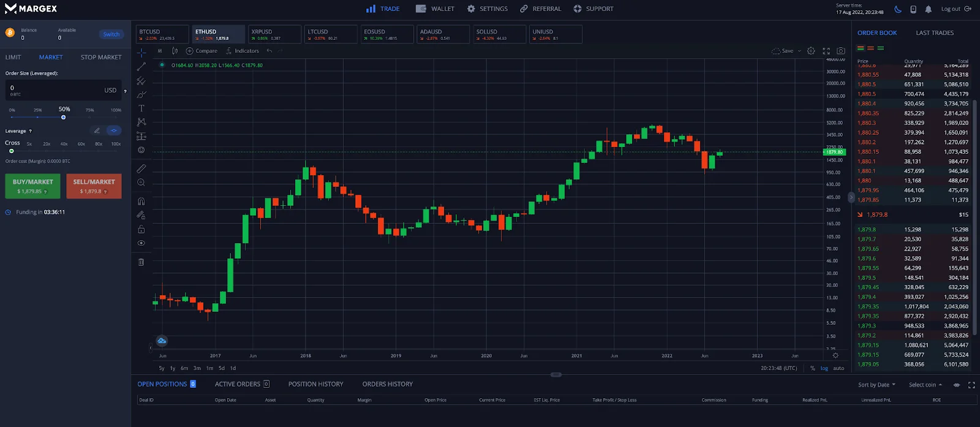This screenshot has width=980, height=427.
Task: Open notifications bell icon
Action: (929, 9)
